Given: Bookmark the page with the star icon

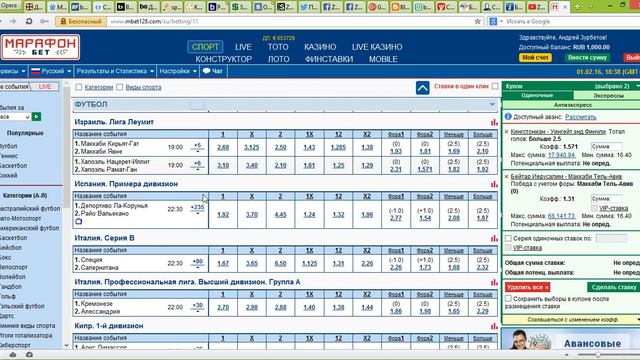Looking at the screenshot, I should 477,21.
